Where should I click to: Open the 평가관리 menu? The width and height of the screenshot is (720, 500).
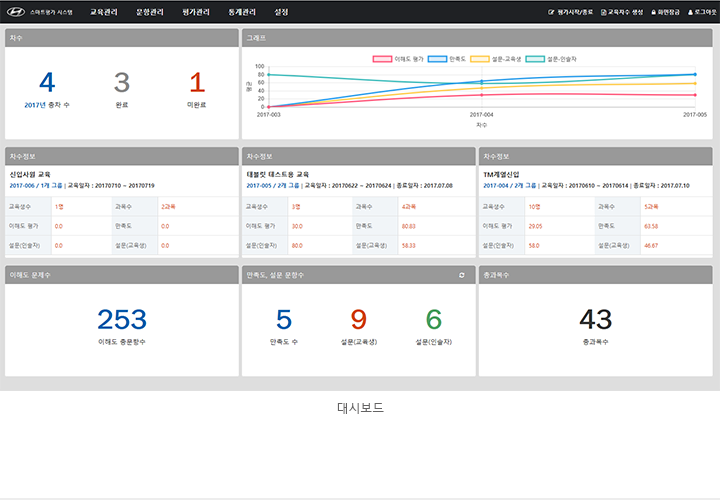196,12
